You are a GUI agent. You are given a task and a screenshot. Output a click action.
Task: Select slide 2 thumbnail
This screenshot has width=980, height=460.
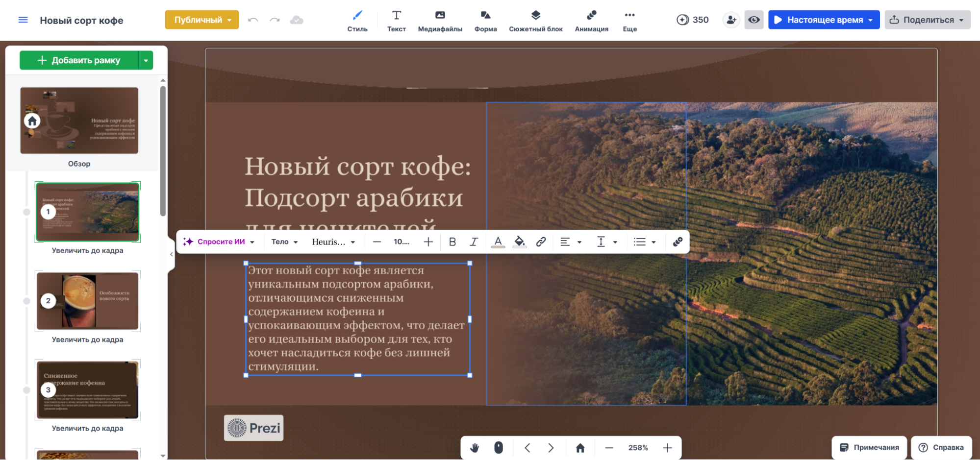pos(88,300)
